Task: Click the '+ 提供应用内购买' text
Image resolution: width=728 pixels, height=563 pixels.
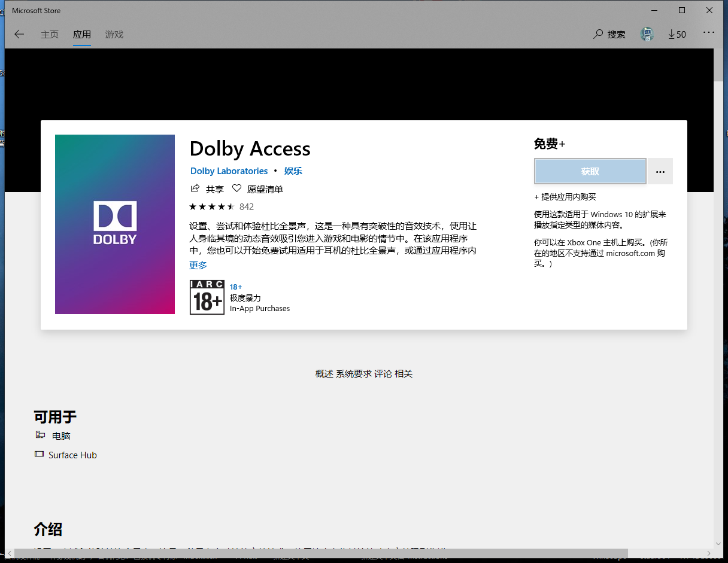Action: point(565,197)
